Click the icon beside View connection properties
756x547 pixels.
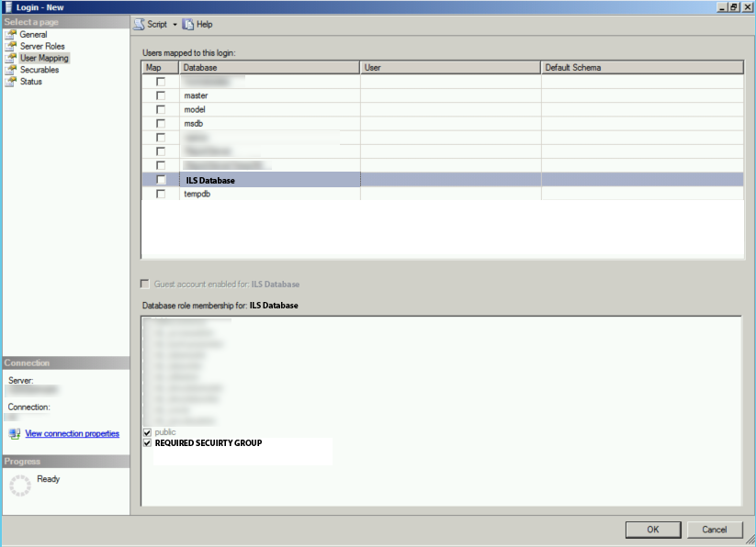point(15,432)
